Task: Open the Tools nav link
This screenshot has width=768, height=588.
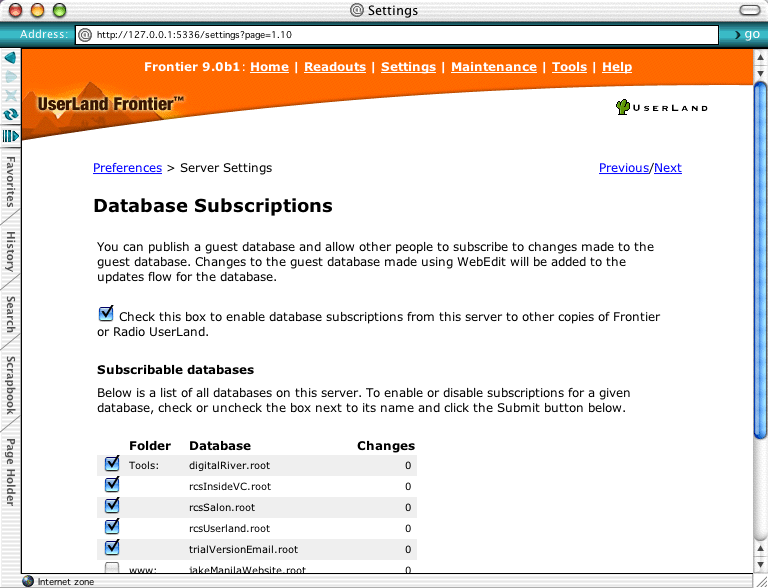Action: [x=569, y=67]
